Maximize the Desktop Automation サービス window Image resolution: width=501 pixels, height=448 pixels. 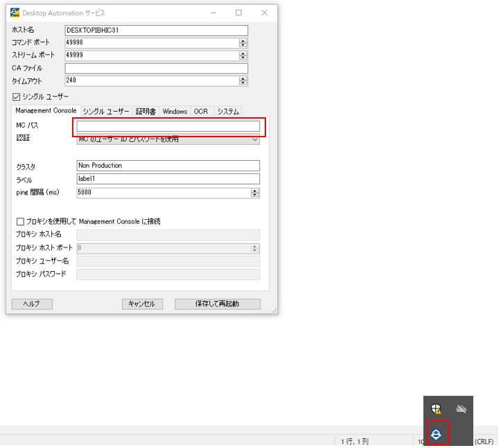pyautogui.click(x=238, y=12)
